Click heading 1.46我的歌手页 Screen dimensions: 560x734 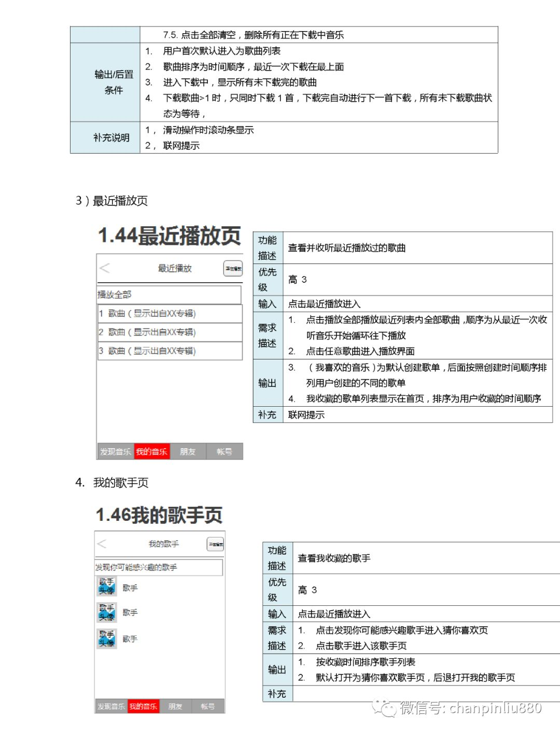[159, 515]
